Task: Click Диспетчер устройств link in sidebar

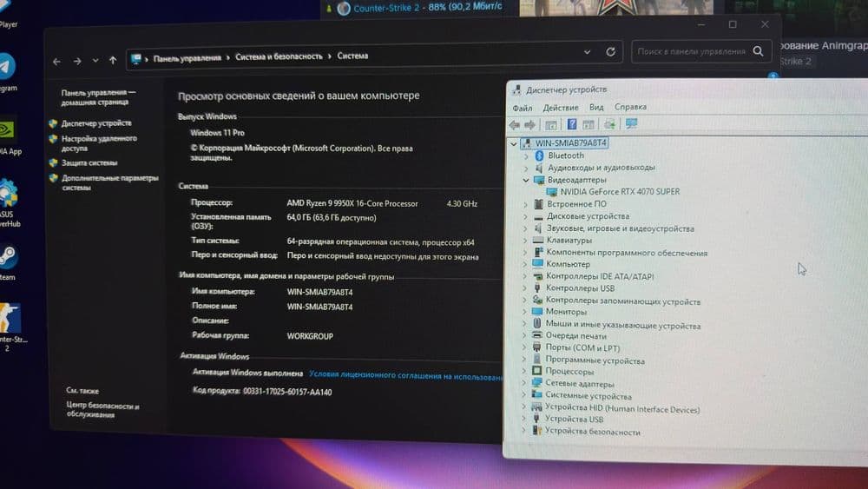Action: (96, 123)
